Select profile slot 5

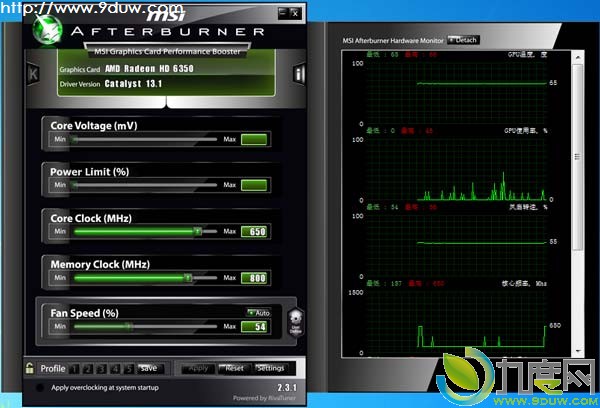129,369
